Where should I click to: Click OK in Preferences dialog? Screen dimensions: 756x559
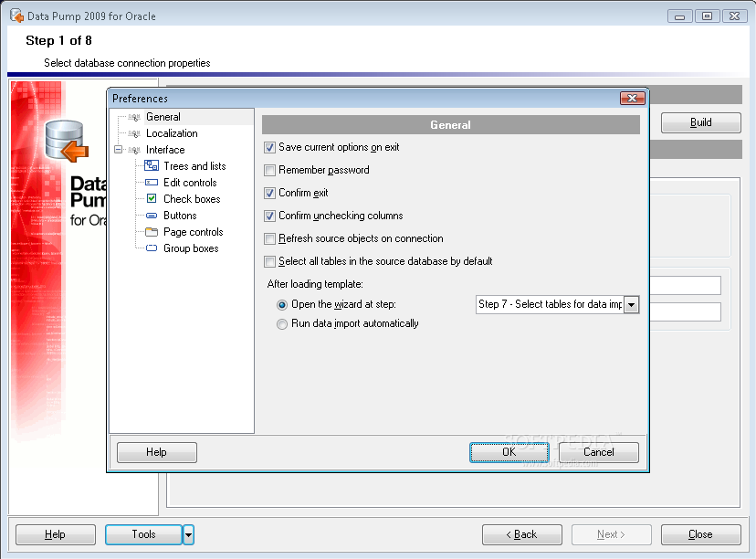509,452
